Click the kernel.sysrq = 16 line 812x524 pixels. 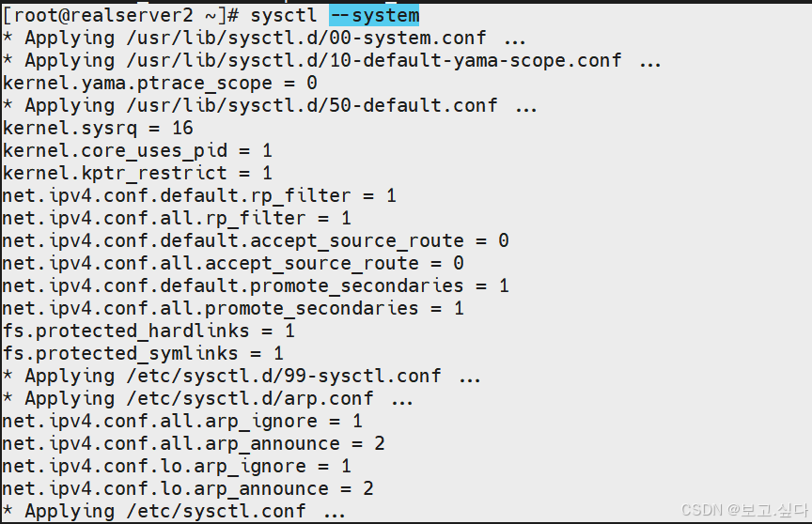coord(98,128)
